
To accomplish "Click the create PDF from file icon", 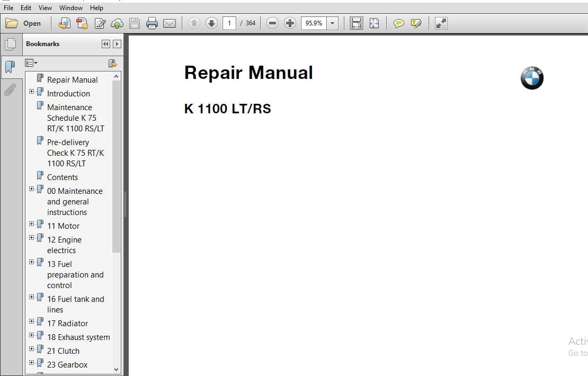I will [65, 24].
